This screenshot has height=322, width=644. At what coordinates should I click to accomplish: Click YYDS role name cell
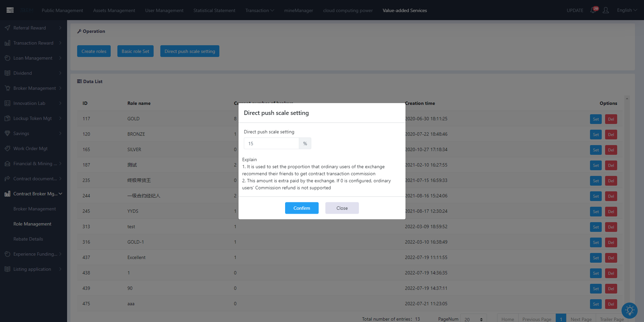tap(133, 211)
